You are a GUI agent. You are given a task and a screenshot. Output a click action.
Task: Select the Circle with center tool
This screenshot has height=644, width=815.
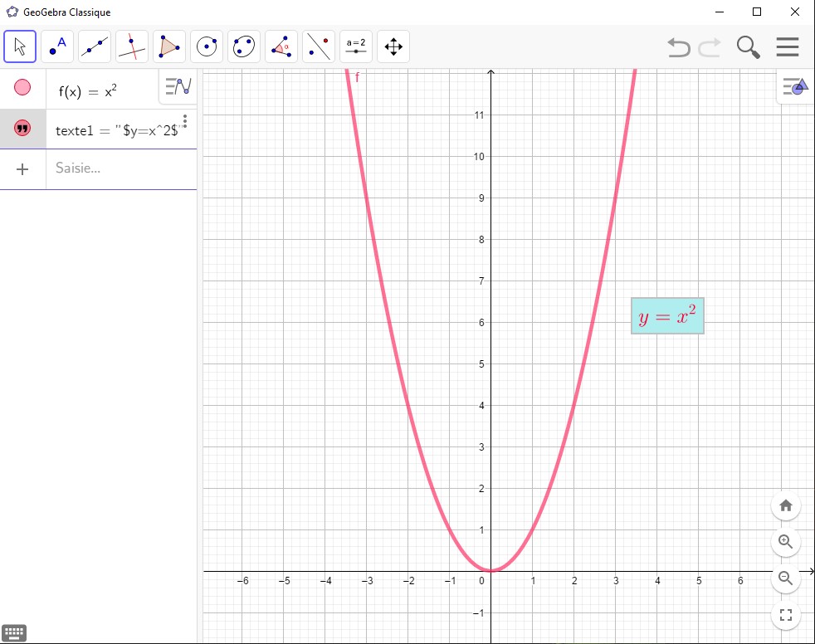[x=207, y=46]
